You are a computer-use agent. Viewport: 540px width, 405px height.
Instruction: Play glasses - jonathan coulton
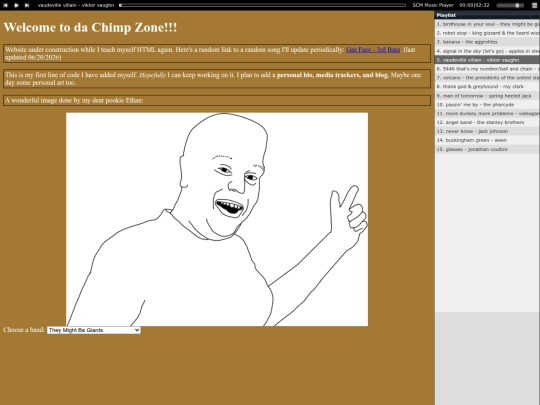coord(487,149)
